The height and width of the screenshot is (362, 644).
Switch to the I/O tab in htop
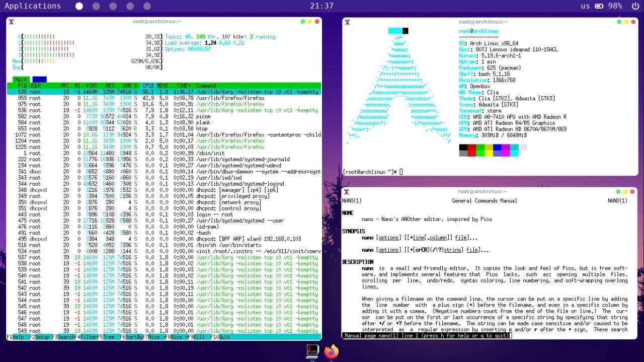click(39, 80)
